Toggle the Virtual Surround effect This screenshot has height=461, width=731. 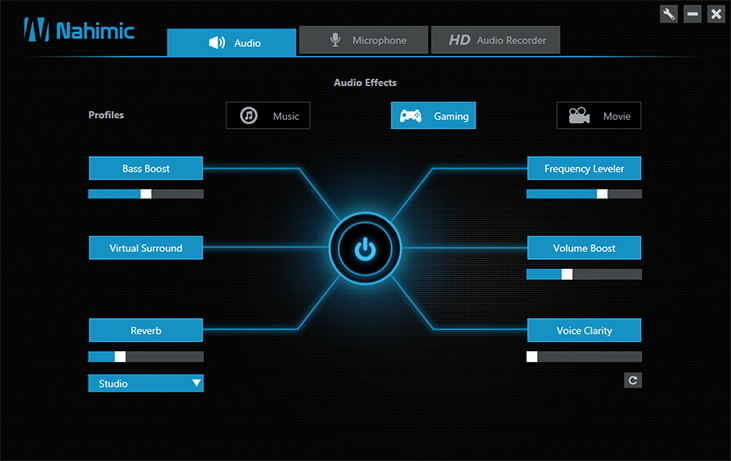[x=146, y=248]
